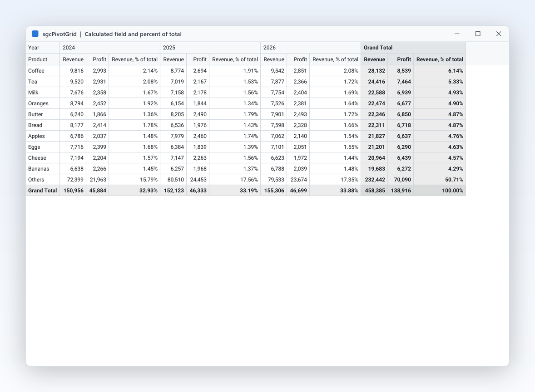Select Tea 2025 revenue cell 7,019

[x=173, y=82]
